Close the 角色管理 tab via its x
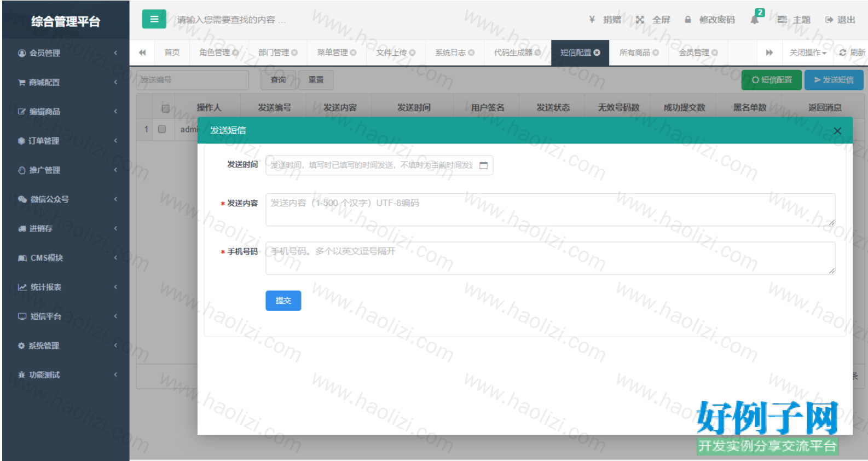868x461 pixels. 235,53
